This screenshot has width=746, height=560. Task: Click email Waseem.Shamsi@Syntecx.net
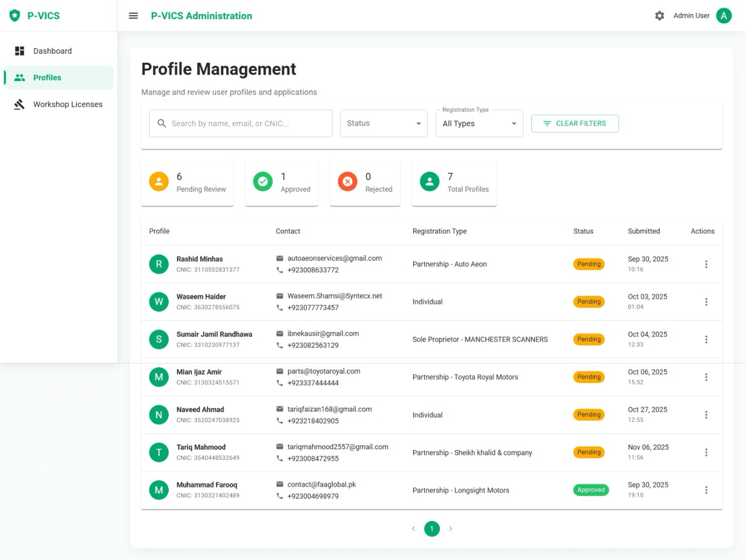coord(335,296)
